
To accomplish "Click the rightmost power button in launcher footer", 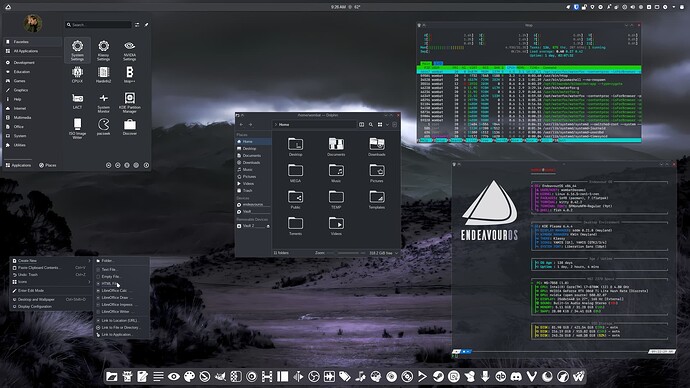I will click(x=146, y=165).
